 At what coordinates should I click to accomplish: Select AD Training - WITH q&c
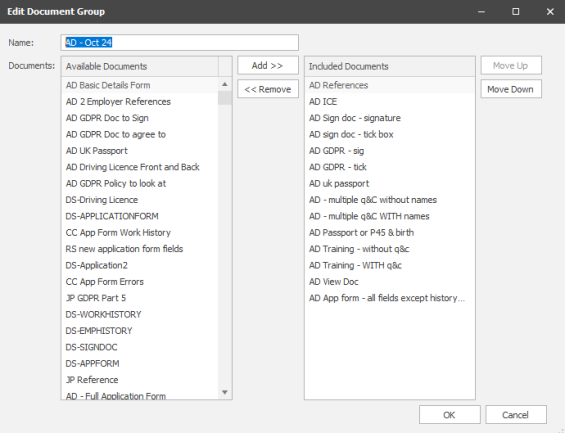pos(390,265)
